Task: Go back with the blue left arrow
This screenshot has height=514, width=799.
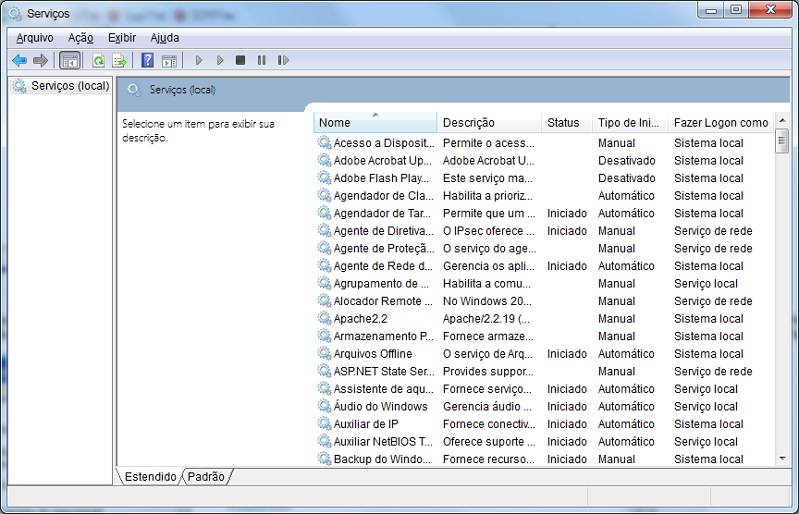Action: tap(19, 61)
